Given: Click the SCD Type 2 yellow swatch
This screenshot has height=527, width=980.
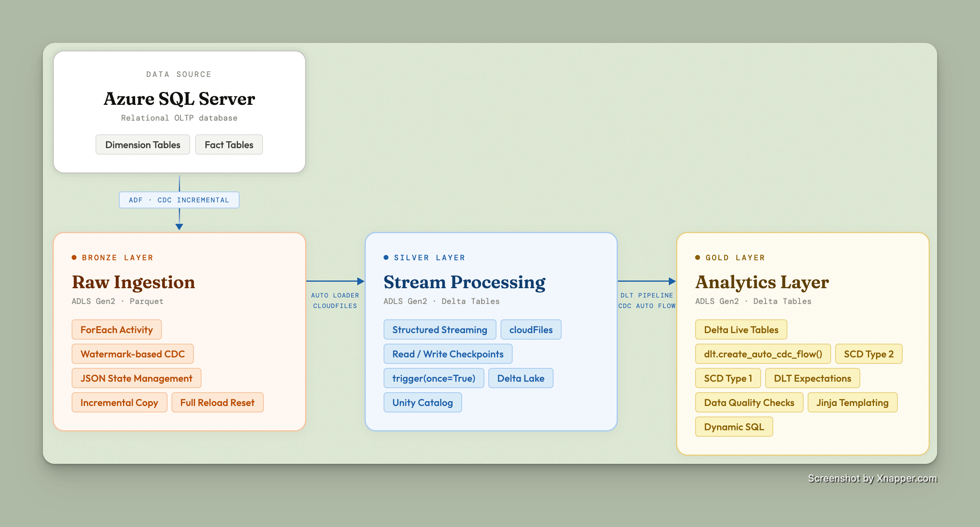Looking at the screenshot, I should point(869,354).
